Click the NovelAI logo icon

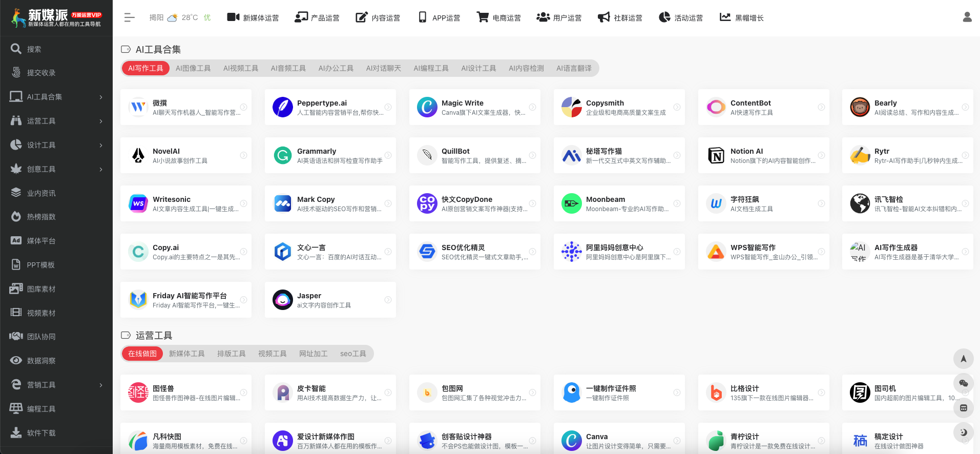point(138,155)
